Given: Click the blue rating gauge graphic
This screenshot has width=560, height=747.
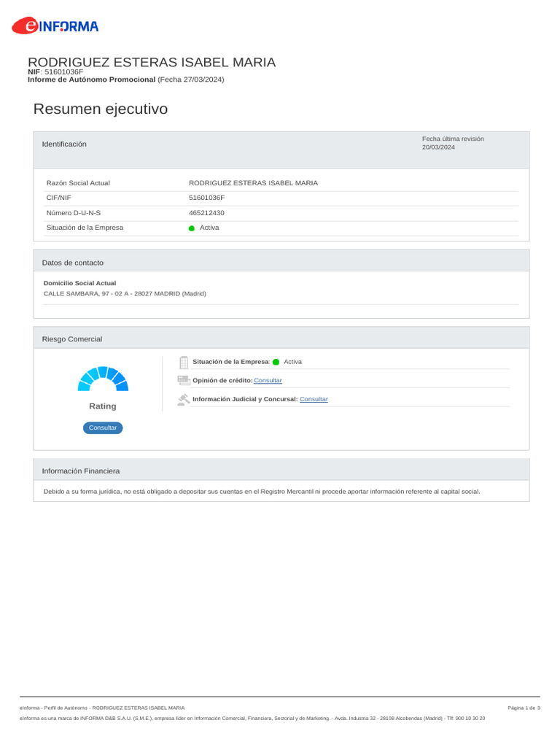Looking at the screenshot, I should [103, 379].
